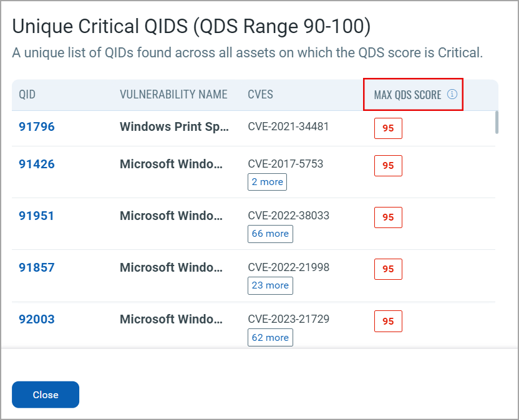
Task: Open QID 91426 link
Action: (37, 164)
